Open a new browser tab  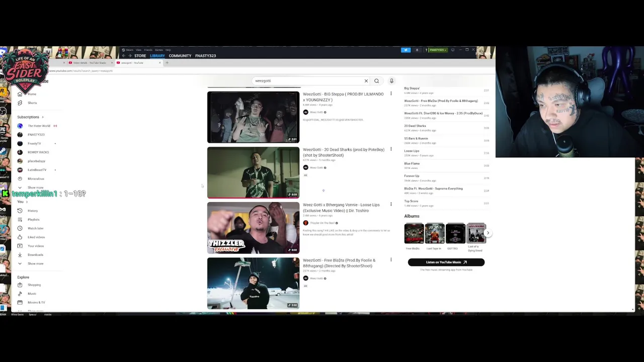pyautogui.click(x=167, y=63)
